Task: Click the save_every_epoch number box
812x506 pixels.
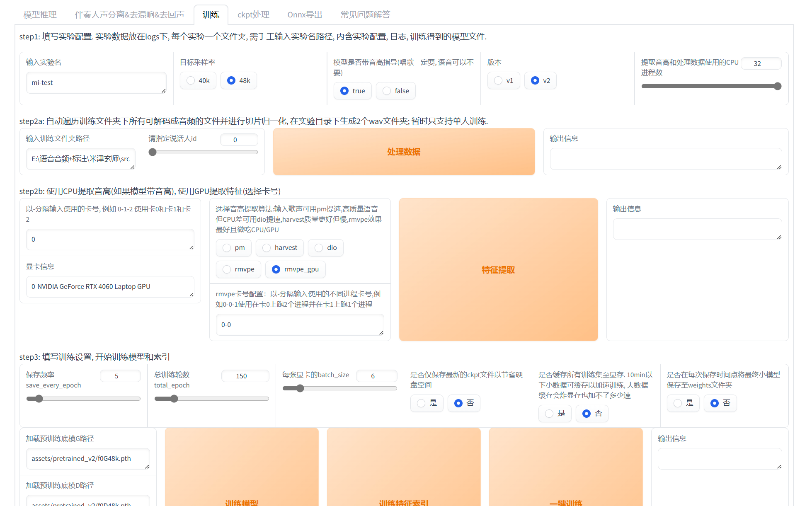Action: tap(120, 376)
